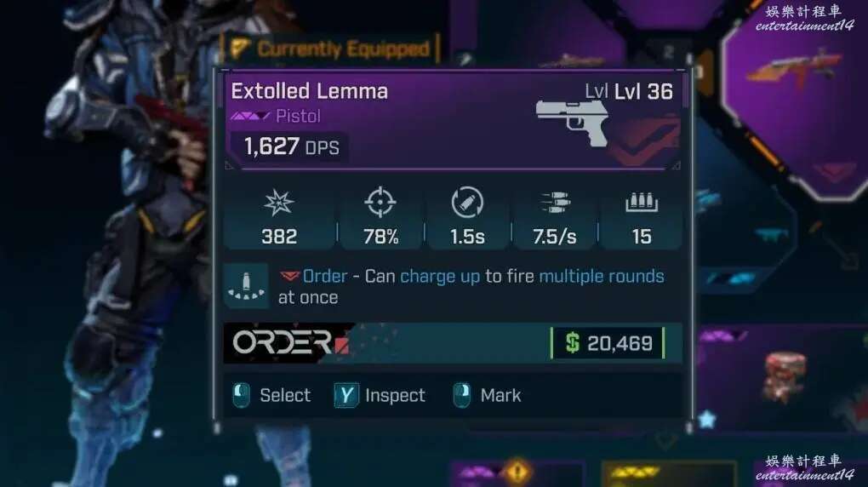Click the mouse icon beside Select
868x487 pixels.
point(241,395)
